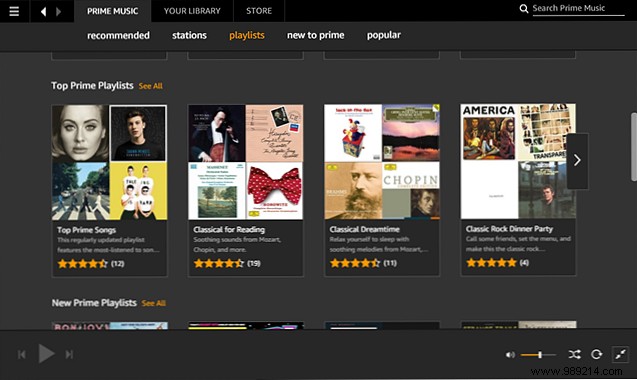637x380 pixels.
Task: Select the stations sub-tab
Action: click(x=189, y=35)
